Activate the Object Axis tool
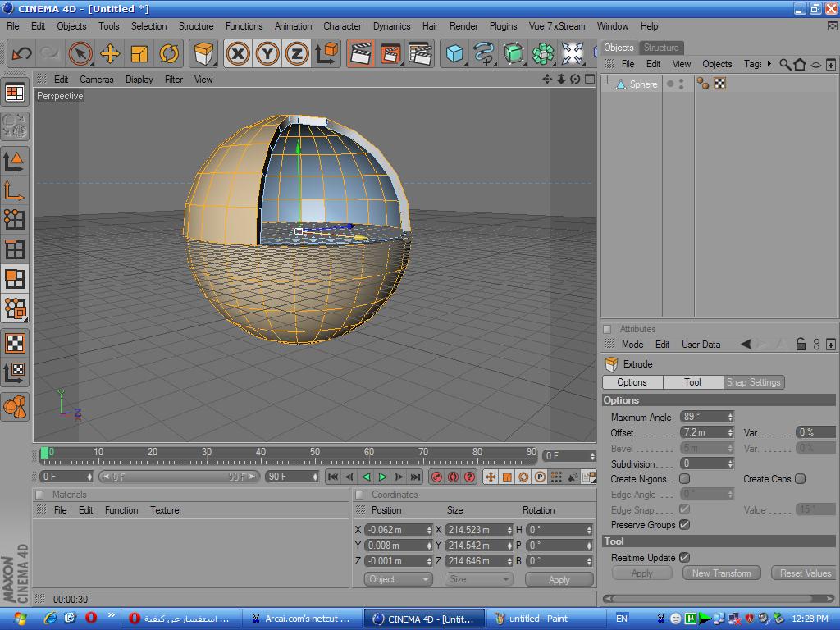The image size is (840, 630). 15,190
